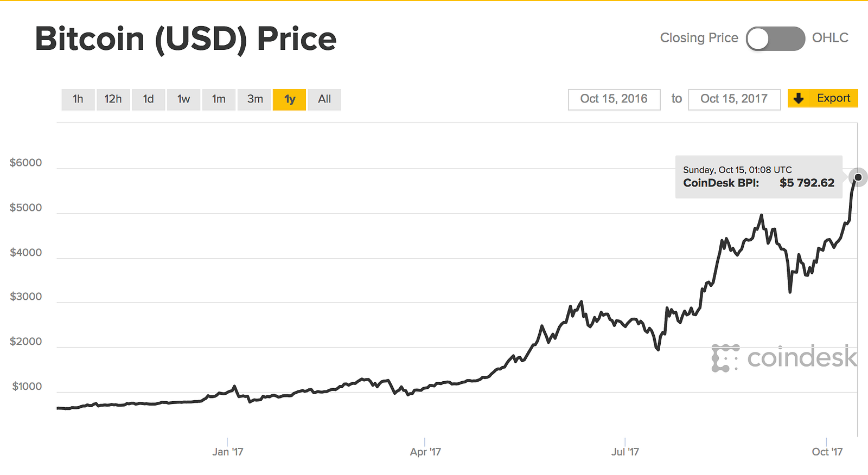Click the Jul '17 axis label
This screenshot has width=868, height=475.
pos(625,452)
